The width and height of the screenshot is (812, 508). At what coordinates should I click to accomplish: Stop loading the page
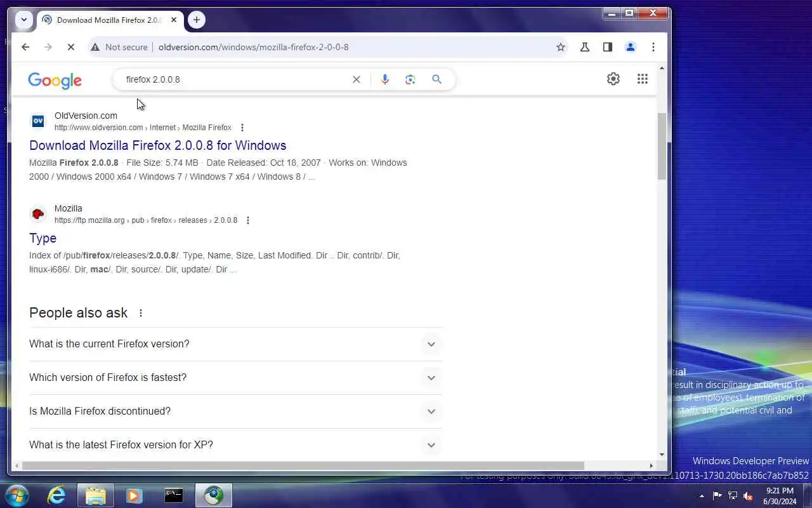(71, 47)
